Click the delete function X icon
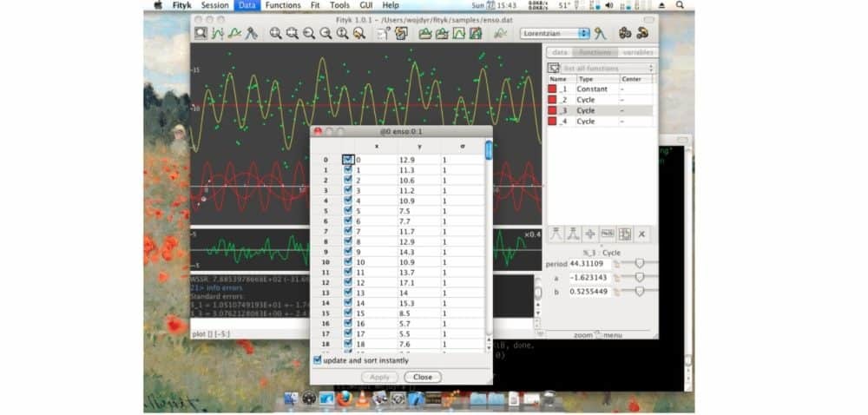The width and height of the screenshot is (868, 415). click(641, 234)
